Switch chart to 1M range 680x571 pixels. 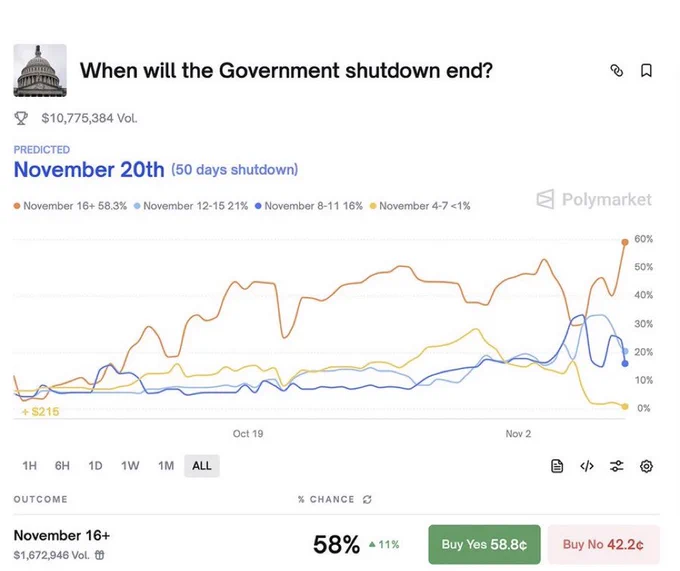point(166,466)
